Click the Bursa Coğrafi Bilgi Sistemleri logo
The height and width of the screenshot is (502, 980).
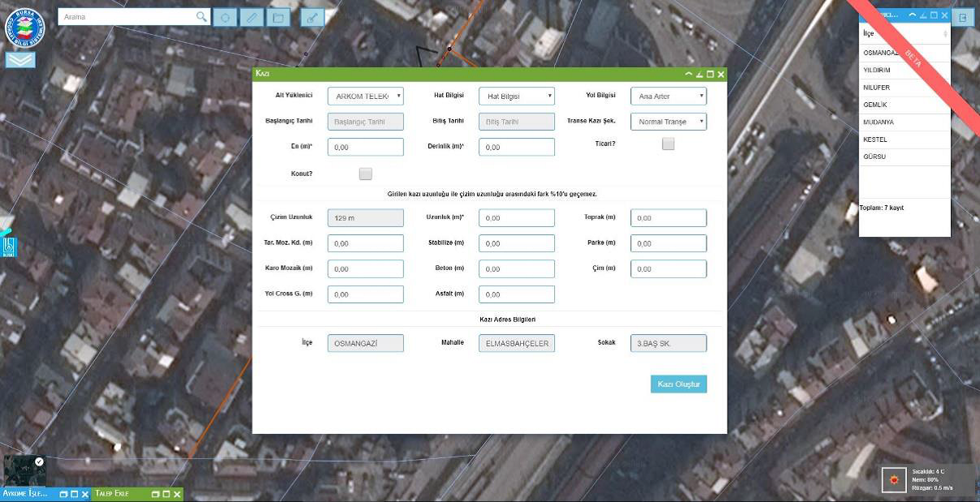[25, 26]
